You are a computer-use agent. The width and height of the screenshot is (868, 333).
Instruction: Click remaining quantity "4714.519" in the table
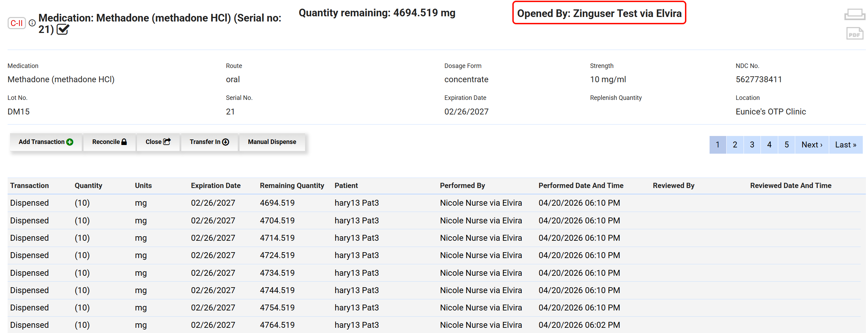point(277,238)
